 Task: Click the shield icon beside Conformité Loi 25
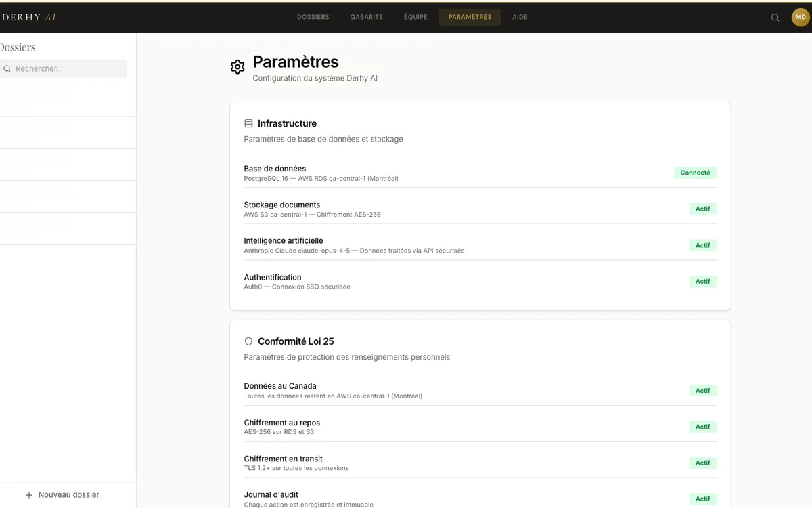pyautogui.click(x=248, y=341)
